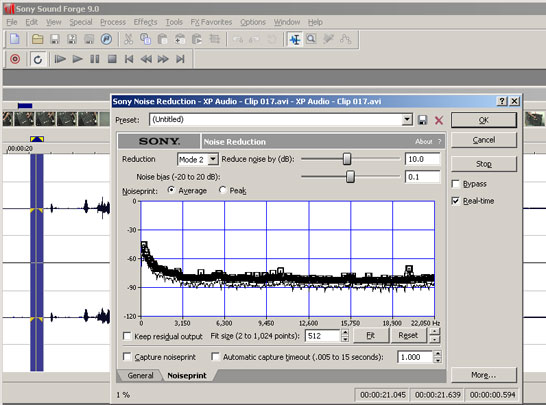Click the Paste to New toolbar icon
The width and height of the screenshot is (546, 405).
pyautogui.click(x=197, y=39)
